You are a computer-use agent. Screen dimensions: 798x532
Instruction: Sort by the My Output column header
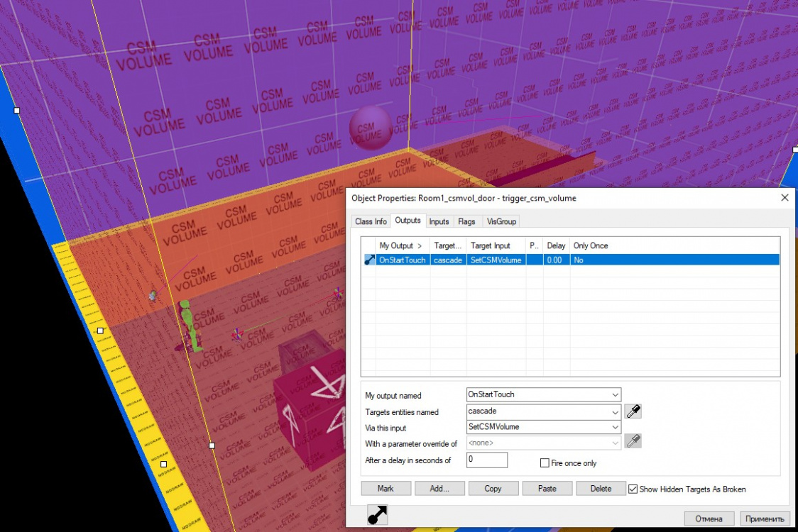(x=403, y=245)
